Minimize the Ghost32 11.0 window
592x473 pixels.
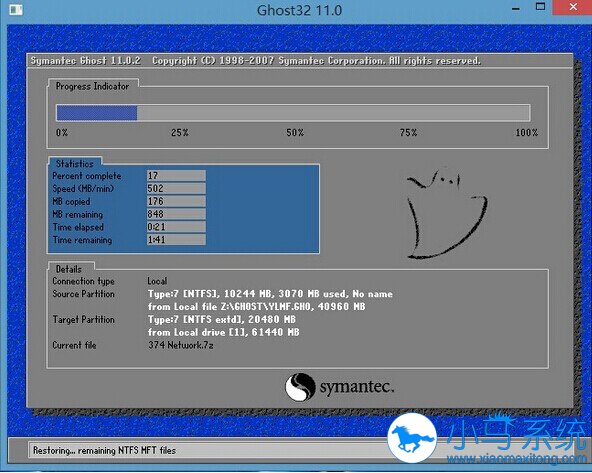[516, 8]
